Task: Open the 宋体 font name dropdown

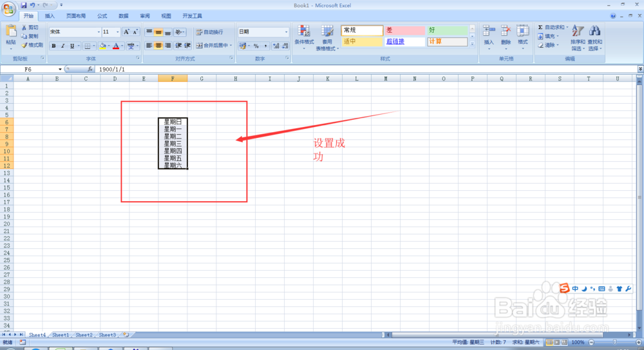Action: tap(99, 32)
